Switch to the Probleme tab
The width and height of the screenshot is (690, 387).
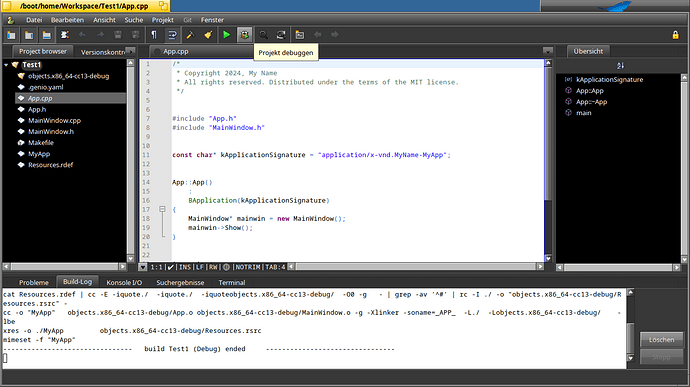pos(34,282)
